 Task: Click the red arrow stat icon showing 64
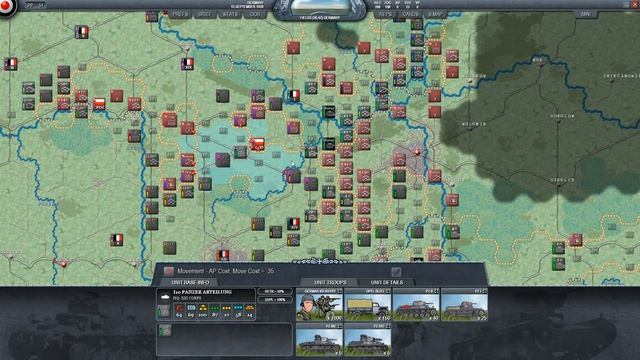coord(179,310)
